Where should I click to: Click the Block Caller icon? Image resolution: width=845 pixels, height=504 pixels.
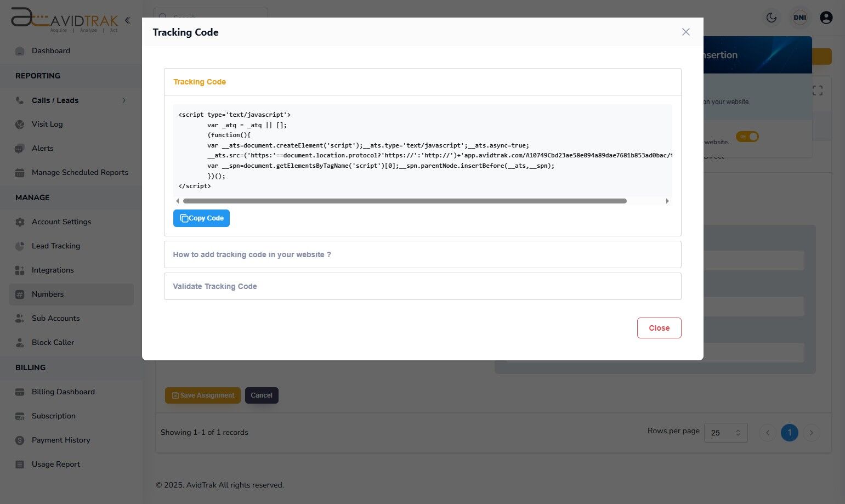[20, 342]
